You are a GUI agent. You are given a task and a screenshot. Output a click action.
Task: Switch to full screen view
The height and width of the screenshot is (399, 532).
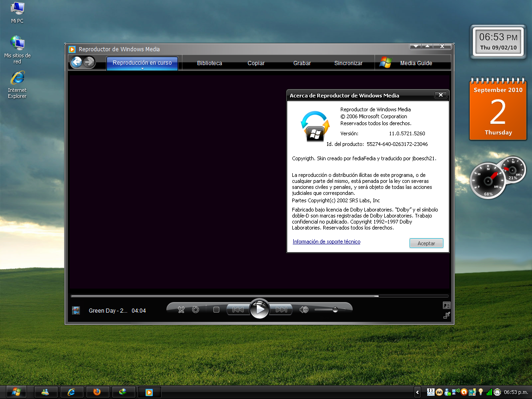[x=447, y=305]
